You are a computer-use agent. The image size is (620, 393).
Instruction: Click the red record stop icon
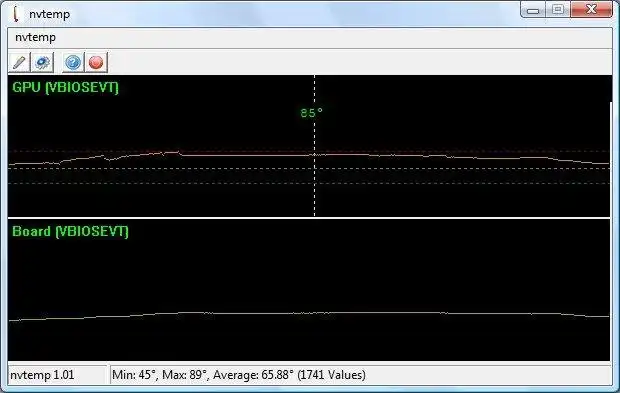(x=96, y=62)
